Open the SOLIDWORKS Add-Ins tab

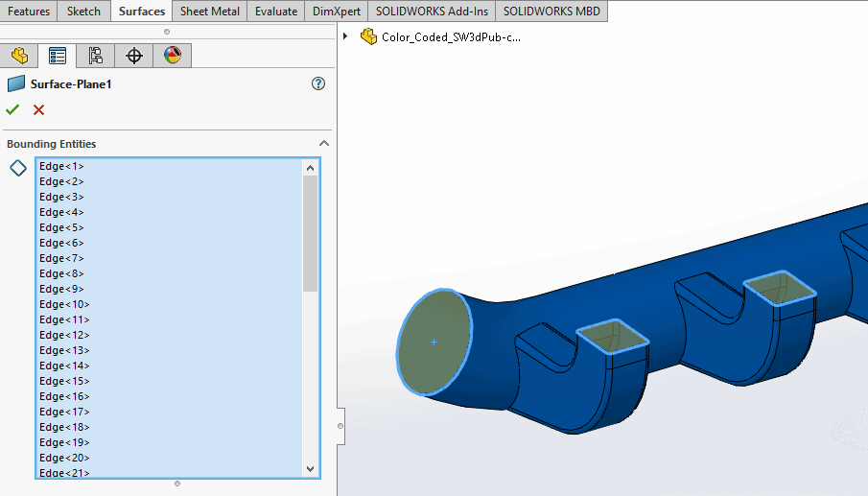(432, 12)
